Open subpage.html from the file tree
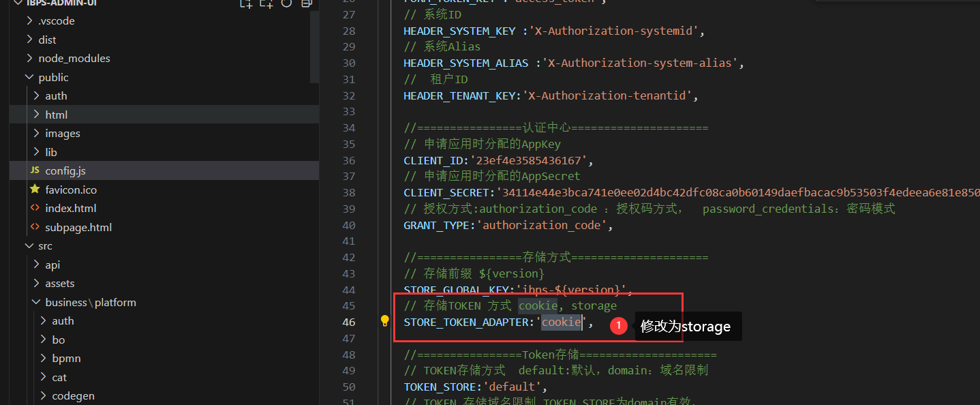980x405 pixels. tap(78, 227)
